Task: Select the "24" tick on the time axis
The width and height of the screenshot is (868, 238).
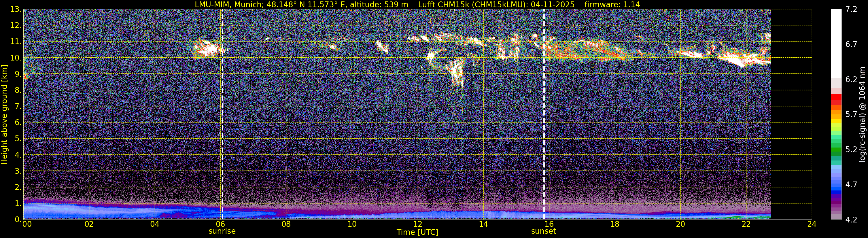Action: click(812, 224)
